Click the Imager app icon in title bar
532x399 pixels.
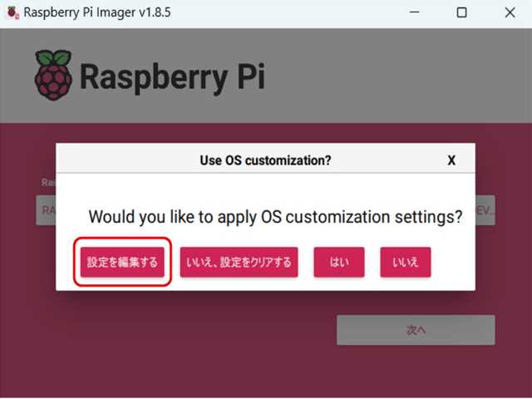(x=12, y=12)
